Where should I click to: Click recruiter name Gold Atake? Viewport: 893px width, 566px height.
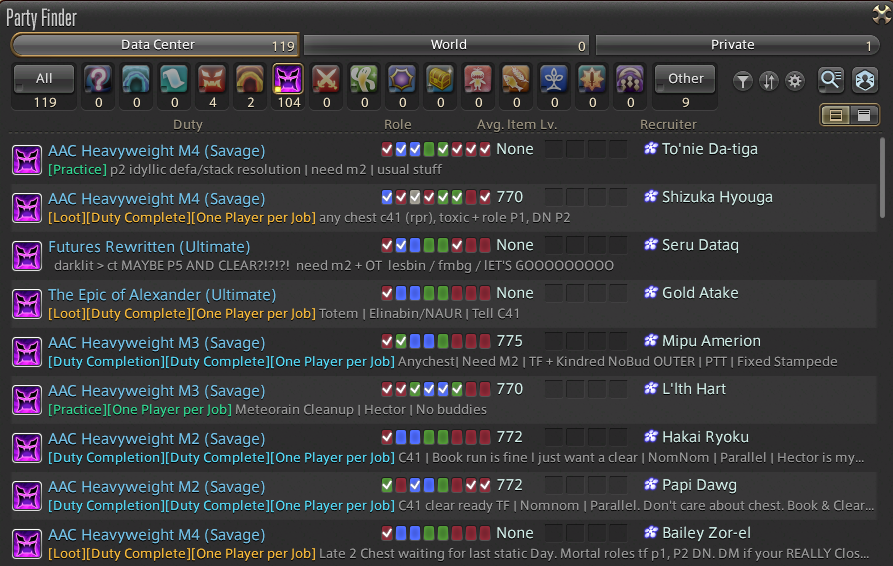700,293
